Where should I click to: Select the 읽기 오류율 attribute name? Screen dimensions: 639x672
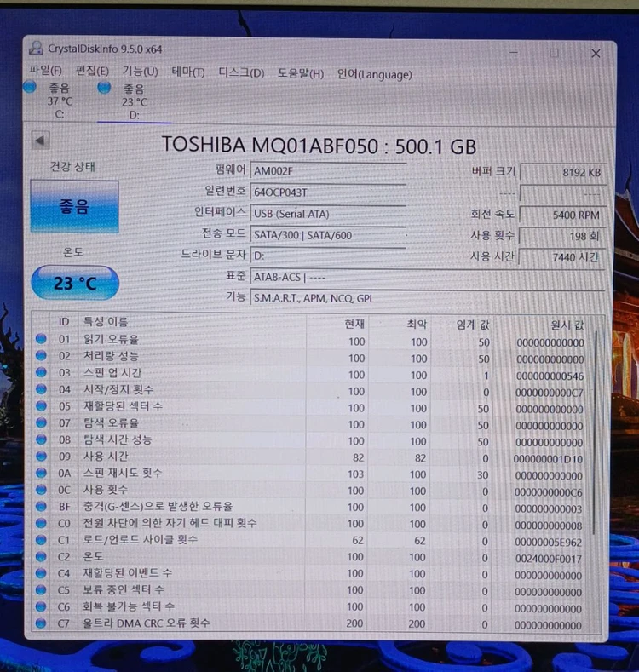112,339
